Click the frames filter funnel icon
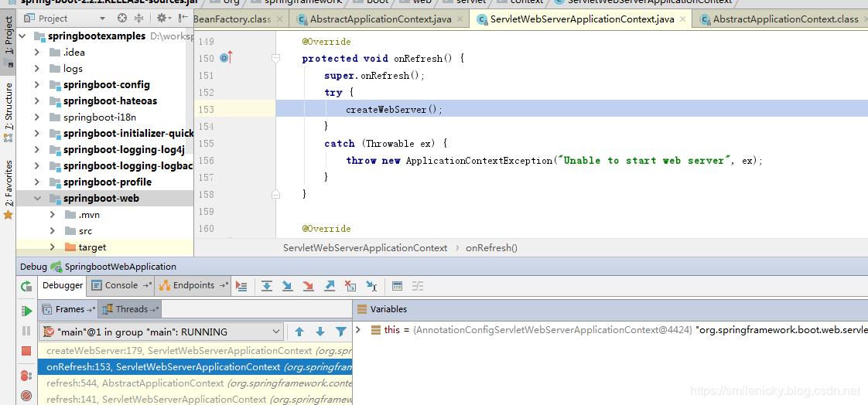868x405 pixels. [341, 332]
